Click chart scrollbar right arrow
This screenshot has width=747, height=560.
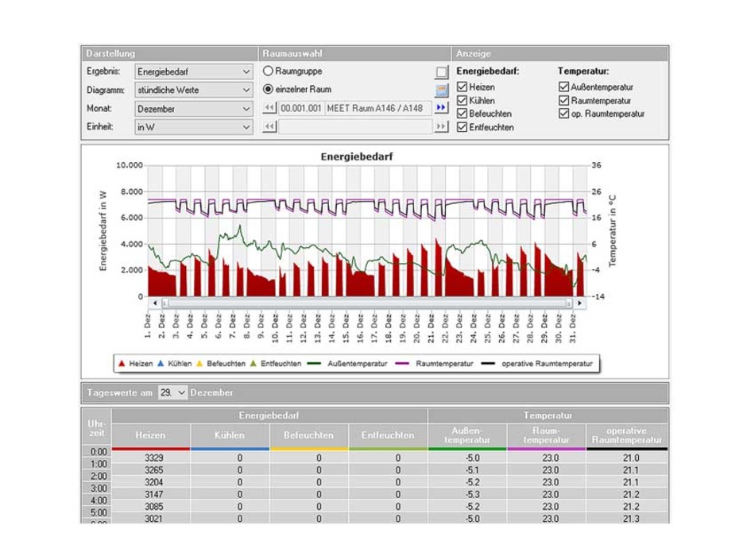[x=579, y=303]
